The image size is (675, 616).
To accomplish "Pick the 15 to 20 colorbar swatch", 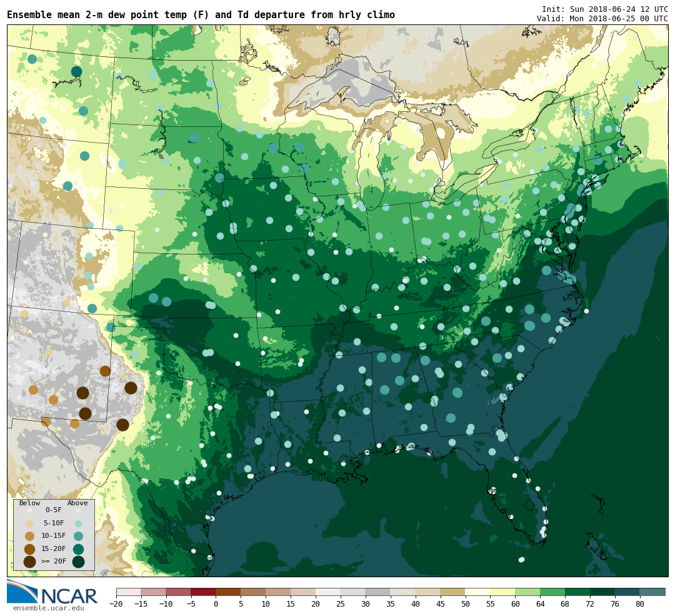I will pos(304,592).
